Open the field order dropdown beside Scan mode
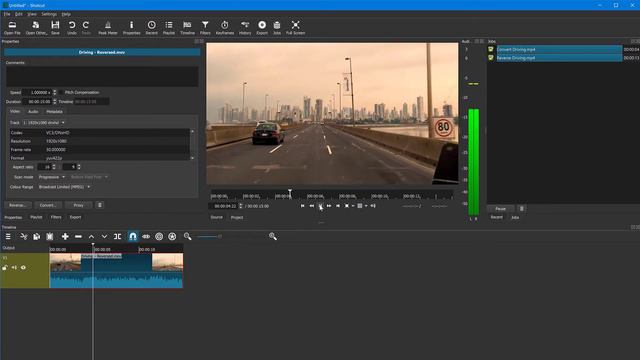 click(89, 177)
